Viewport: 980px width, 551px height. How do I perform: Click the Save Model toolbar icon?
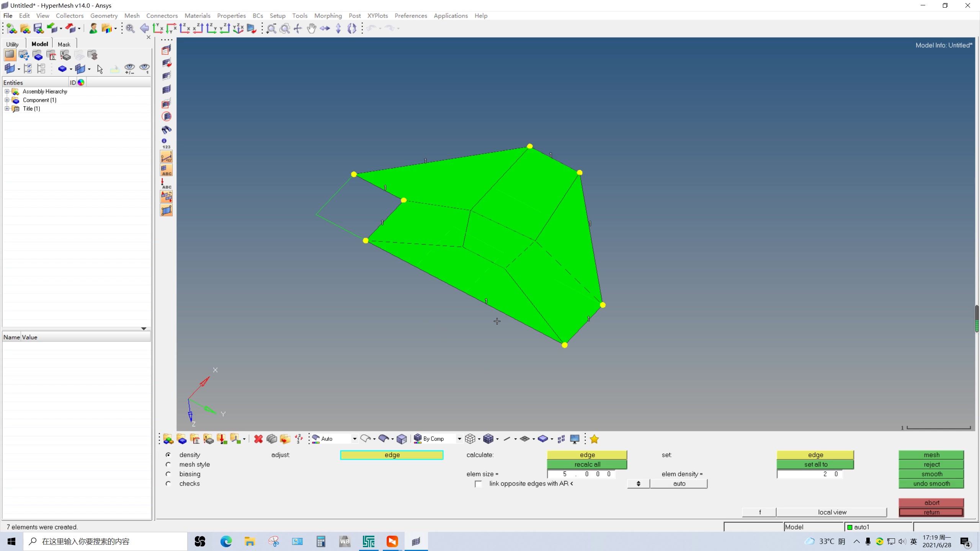[38, 28]
